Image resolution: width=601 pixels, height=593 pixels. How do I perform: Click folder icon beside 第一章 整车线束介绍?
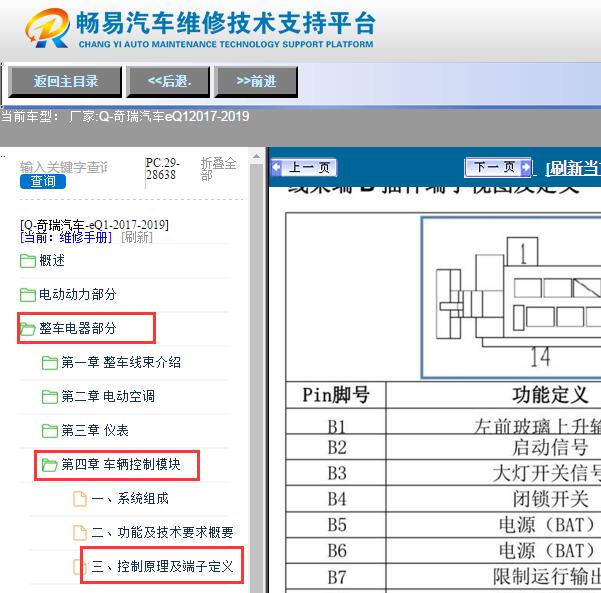(49, 363)
